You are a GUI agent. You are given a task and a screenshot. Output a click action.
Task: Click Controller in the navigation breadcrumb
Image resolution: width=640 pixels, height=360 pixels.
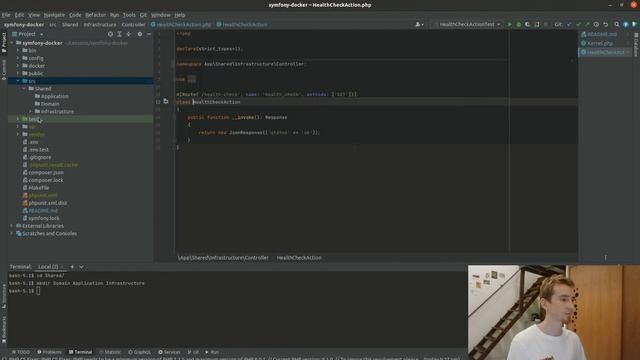pyautogui.click(x=133, y=24)
